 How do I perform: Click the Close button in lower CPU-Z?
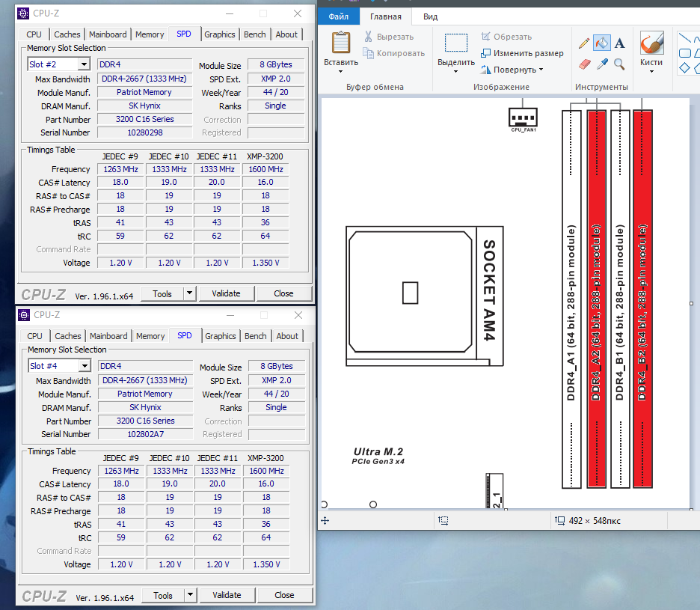coord(284,595)
